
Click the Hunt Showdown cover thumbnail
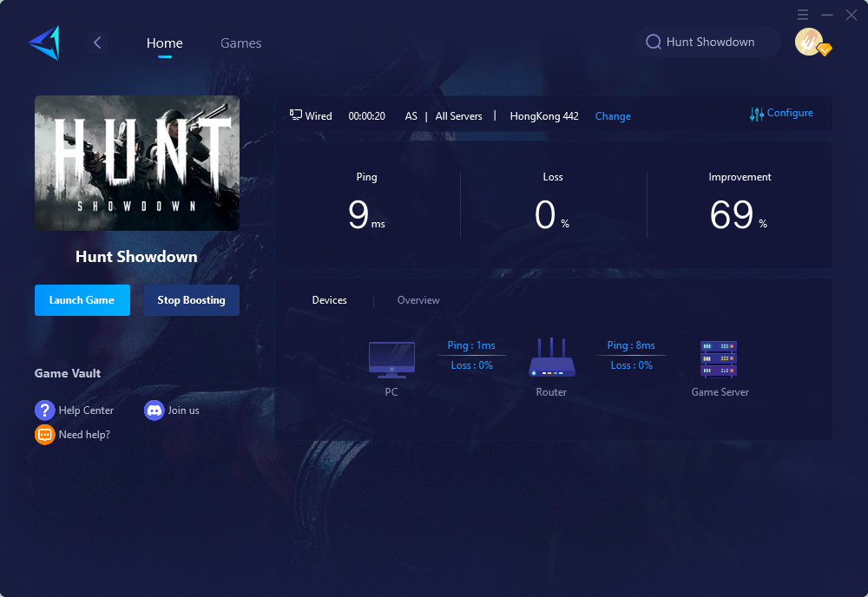point(137,162)
